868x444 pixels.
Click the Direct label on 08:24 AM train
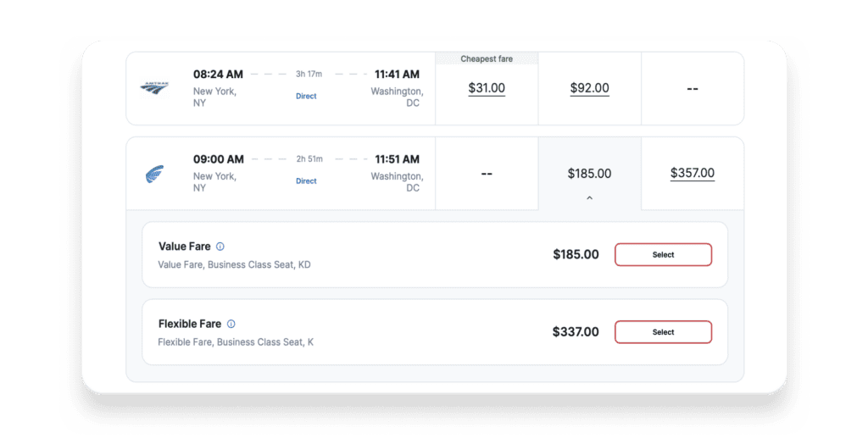tap(306, 97)
